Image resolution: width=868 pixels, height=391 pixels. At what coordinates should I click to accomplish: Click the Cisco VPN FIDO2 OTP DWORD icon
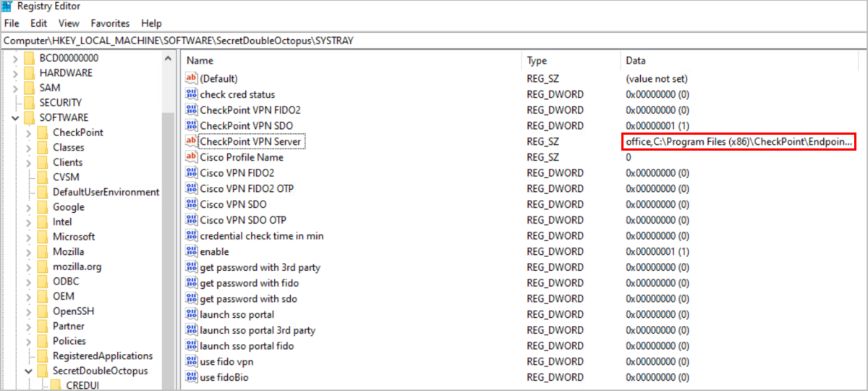pyautogui.click(x=192, y=188)
